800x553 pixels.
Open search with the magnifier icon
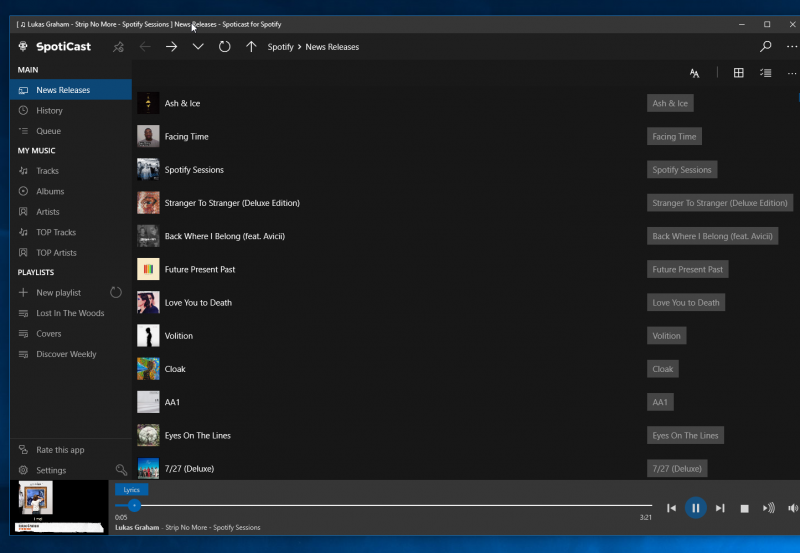pos(765,46)
